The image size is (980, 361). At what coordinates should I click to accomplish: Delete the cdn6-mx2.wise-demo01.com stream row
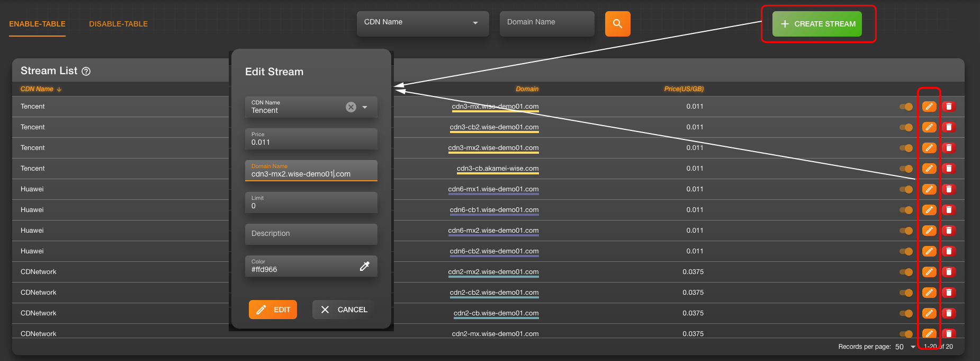coord(949,231)
